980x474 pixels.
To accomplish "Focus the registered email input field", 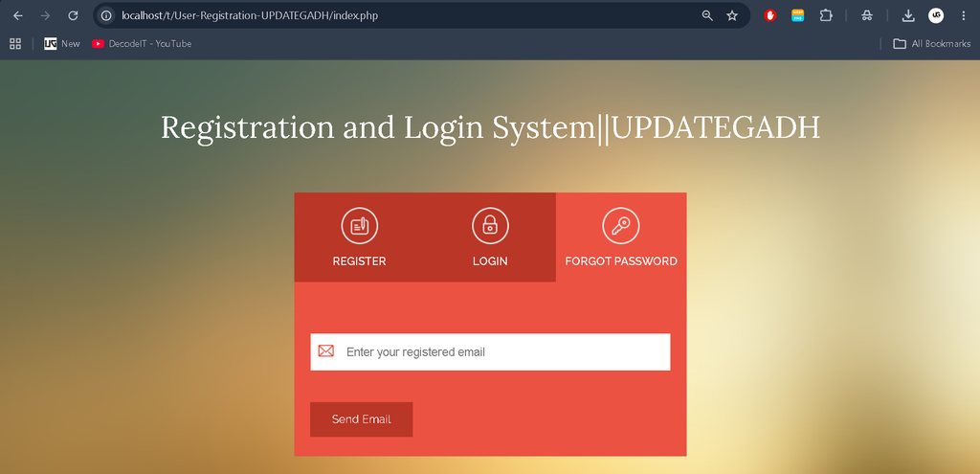I will (490, 352).
